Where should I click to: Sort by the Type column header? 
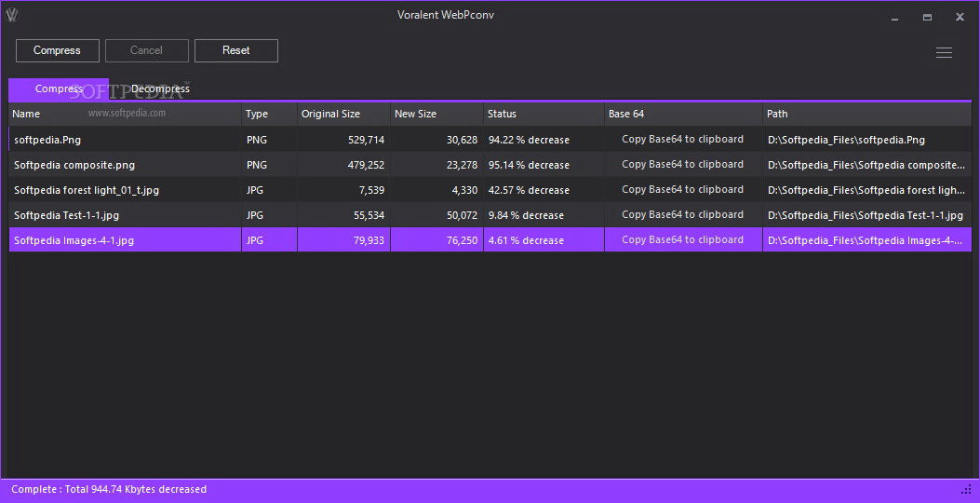tap(269, 114)
